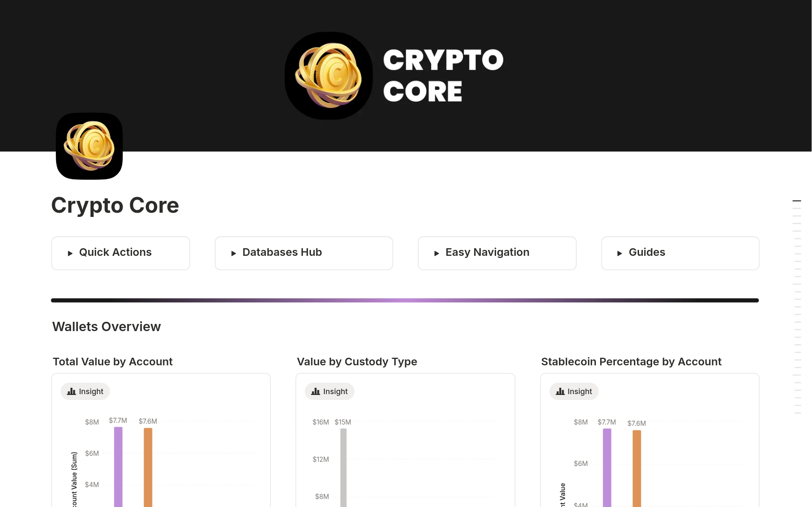The width and height of the screenshot is (812, 507).
Task: Expand the Databases Hub toggle block
Action: [282, 252]
